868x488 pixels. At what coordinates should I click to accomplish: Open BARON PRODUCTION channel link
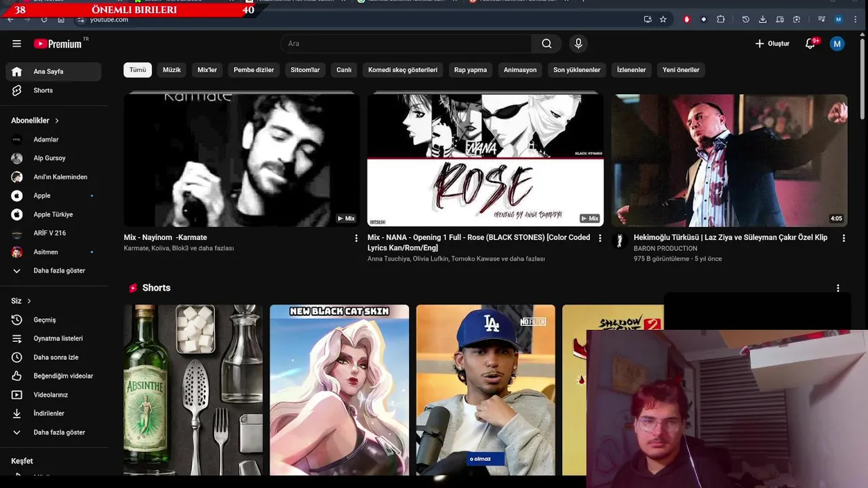(665, 249)
